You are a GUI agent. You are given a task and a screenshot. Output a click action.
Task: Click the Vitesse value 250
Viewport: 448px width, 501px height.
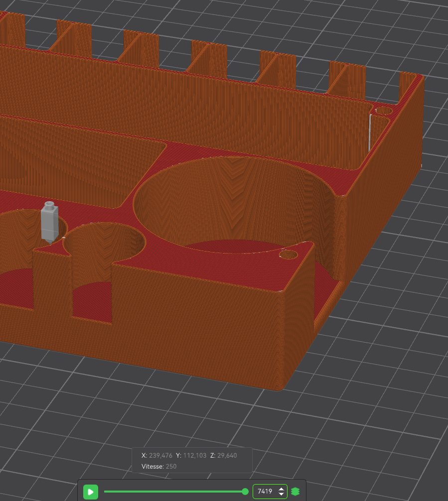coord(171,466)
